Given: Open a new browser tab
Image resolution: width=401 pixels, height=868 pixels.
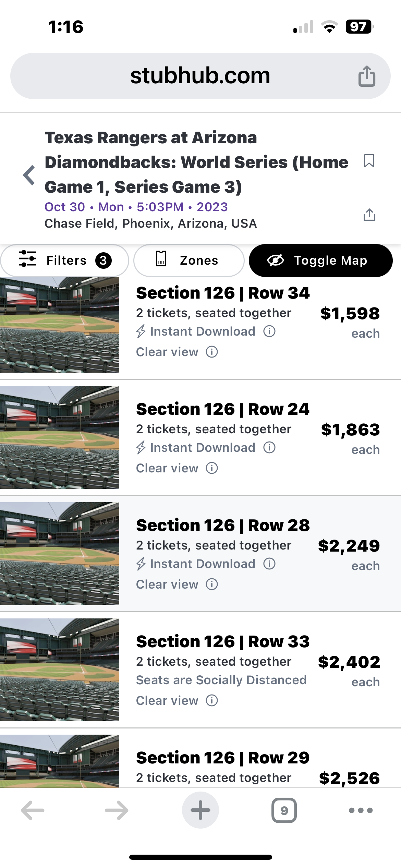Looking at the screenshot, I should tap(200, 810).
